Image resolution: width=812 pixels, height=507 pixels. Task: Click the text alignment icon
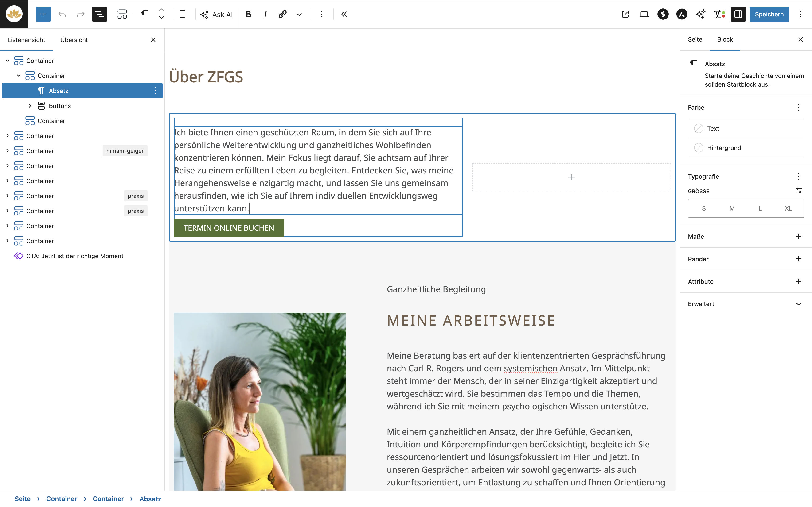pos(184,14)
